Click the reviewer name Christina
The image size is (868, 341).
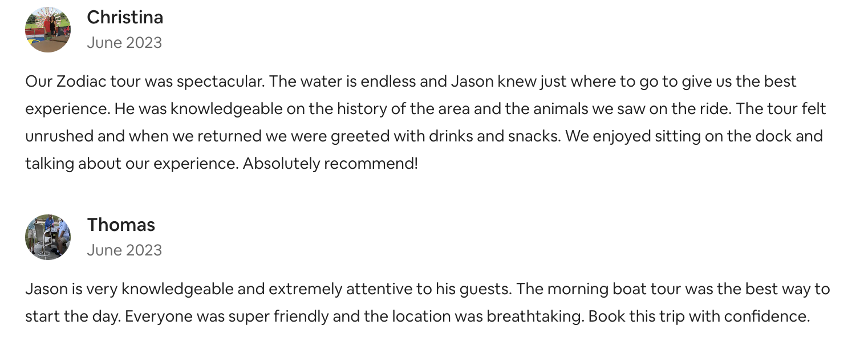[125, 18]
